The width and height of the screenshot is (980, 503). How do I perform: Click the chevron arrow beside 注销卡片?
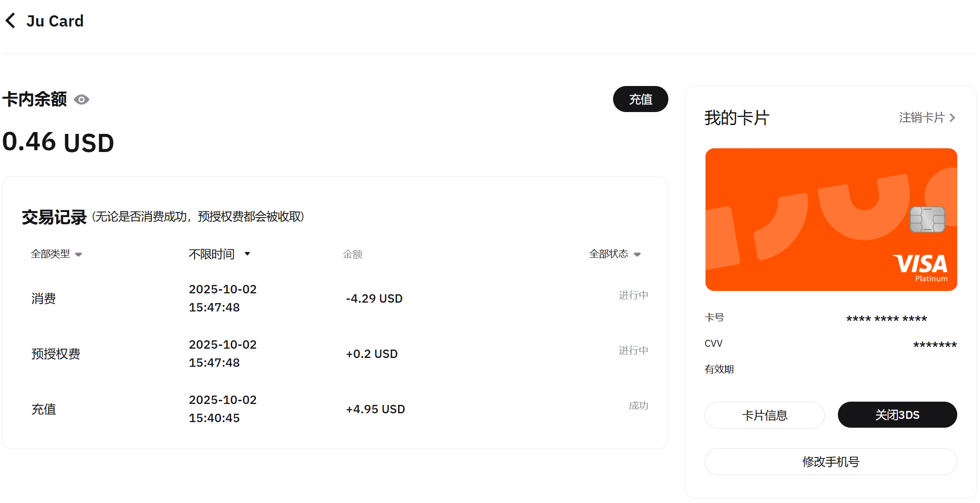coord(952,118)
